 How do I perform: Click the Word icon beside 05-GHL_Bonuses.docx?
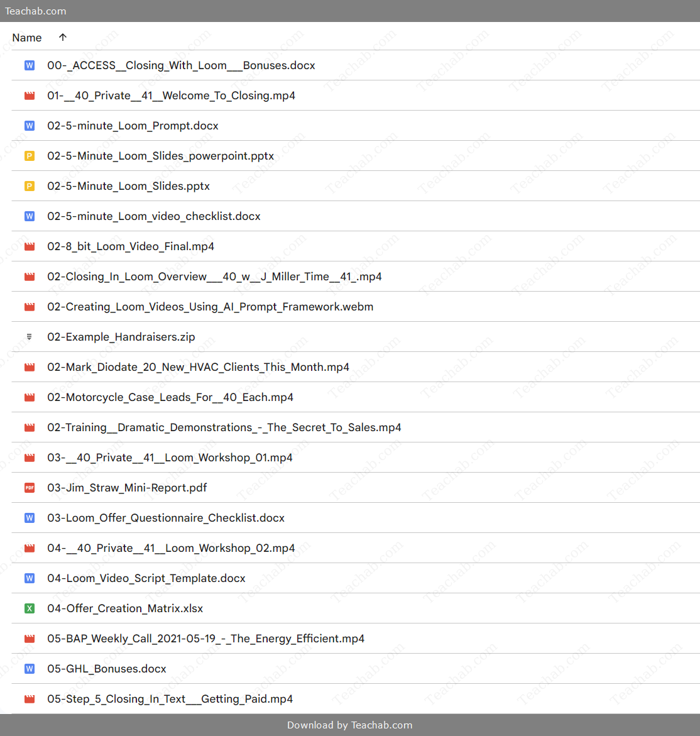29,669
